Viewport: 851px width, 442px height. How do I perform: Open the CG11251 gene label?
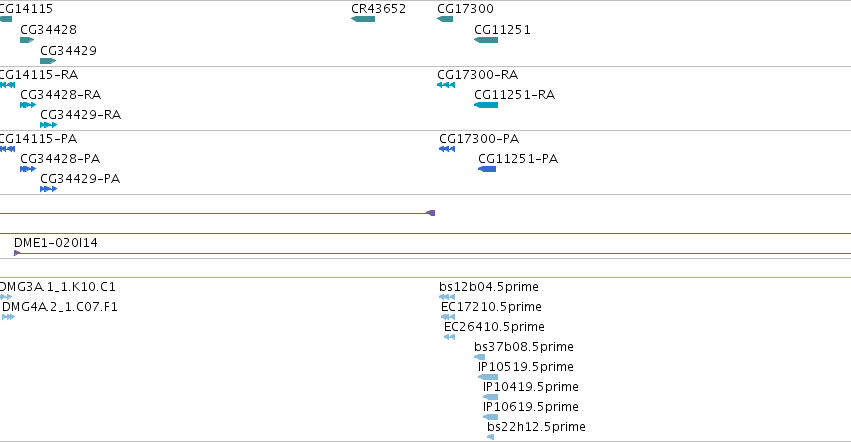(503, 30)
